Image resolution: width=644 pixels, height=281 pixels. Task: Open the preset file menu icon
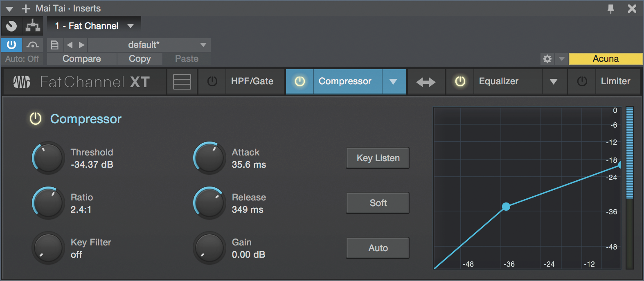(x=55, y=45)
